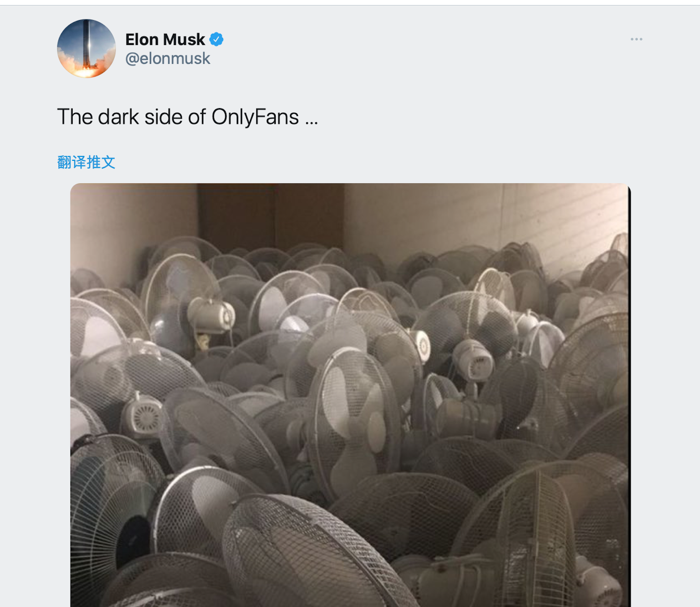The width and height of the screenshot is (700, 607).
Task: Click the tweet text about OnlyFans
Action: tap(187, 117)
